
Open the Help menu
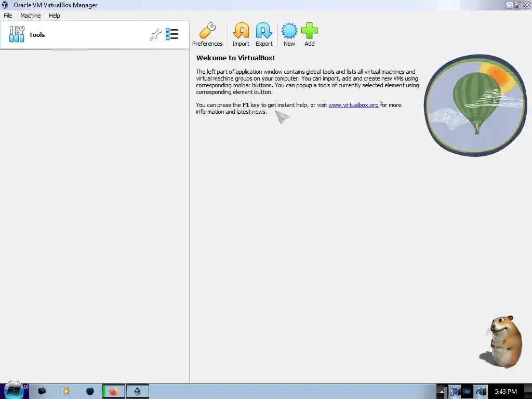click(x=54, y=16)
